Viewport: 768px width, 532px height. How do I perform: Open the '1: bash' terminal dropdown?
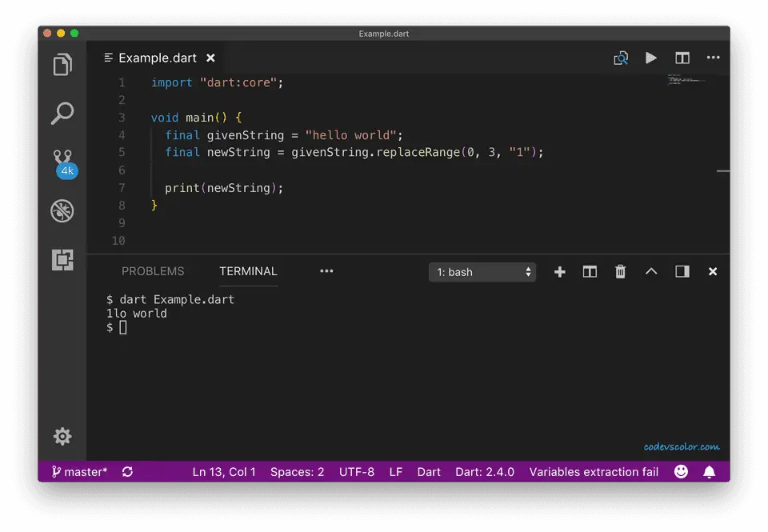(x=482, y=272)
